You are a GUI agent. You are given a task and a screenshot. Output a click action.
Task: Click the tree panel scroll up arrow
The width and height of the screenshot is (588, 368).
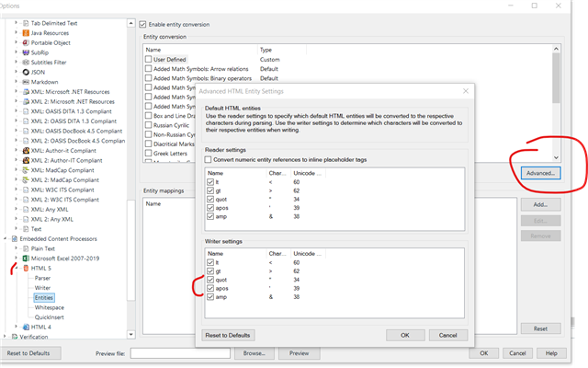[x=130, y=23]
